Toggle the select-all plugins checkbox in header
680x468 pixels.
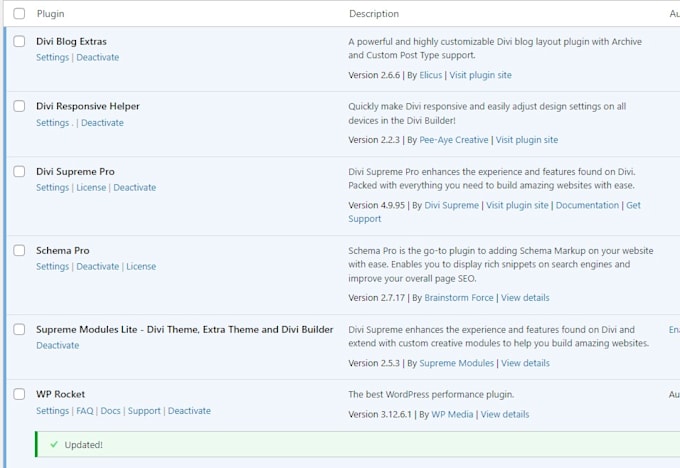(19, 13)
